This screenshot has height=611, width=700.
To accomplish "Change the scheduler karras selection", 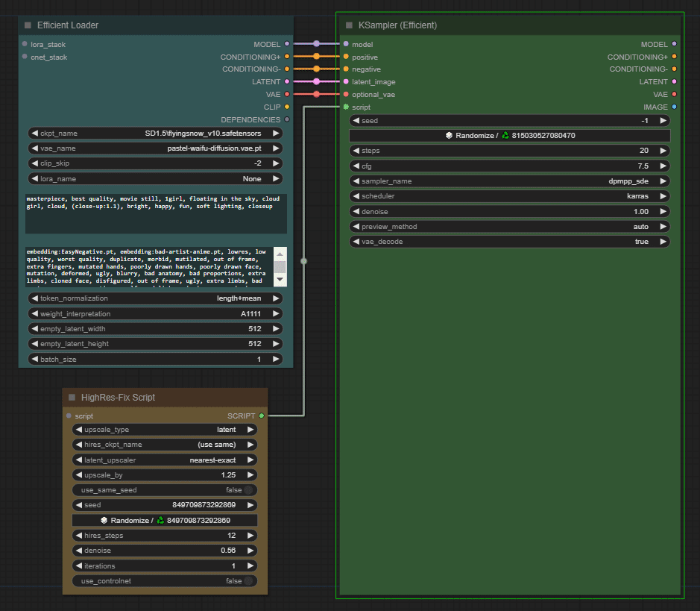I will [x=509, y=196].
